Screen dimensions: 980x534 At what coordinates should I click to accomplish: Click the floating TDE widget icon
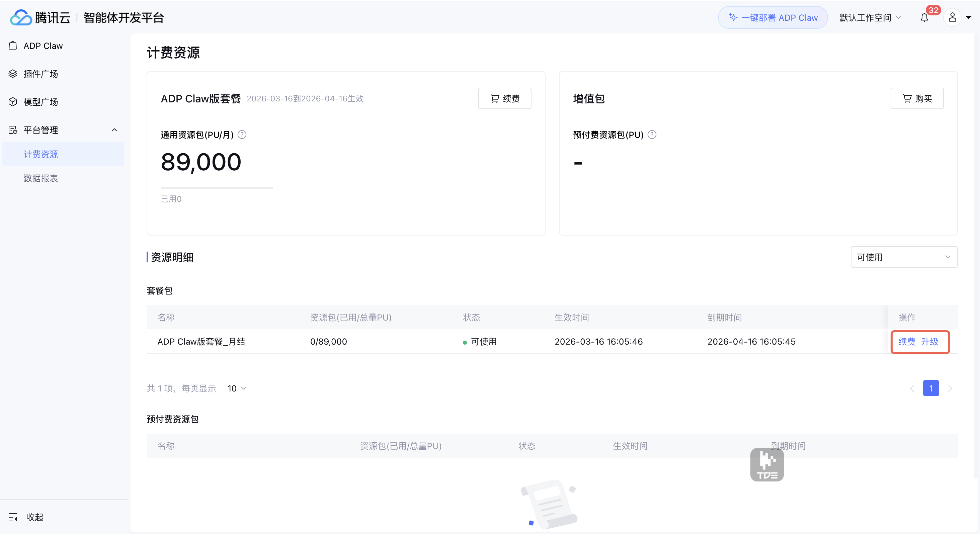766,465
